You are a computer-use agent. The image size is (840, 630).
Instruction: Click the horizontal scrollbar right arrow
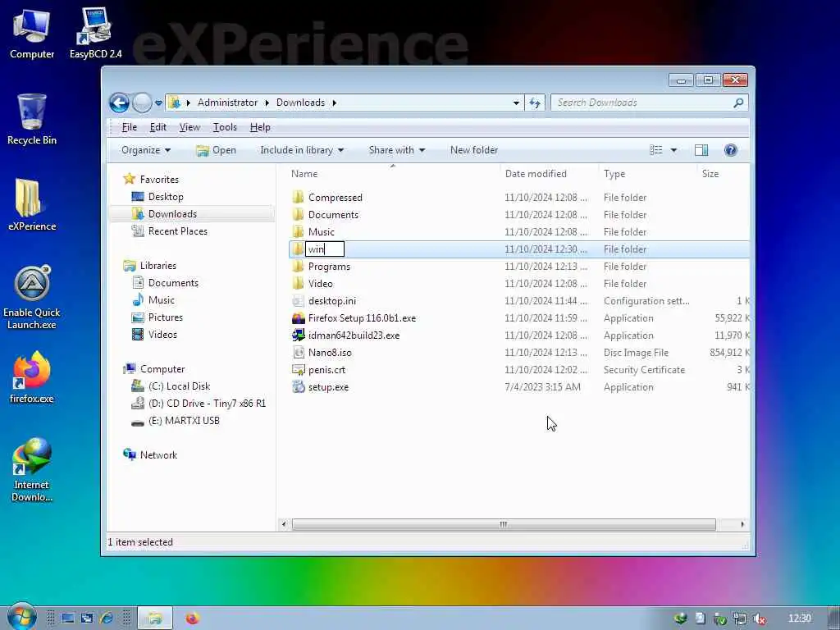[x=742, y=524]
